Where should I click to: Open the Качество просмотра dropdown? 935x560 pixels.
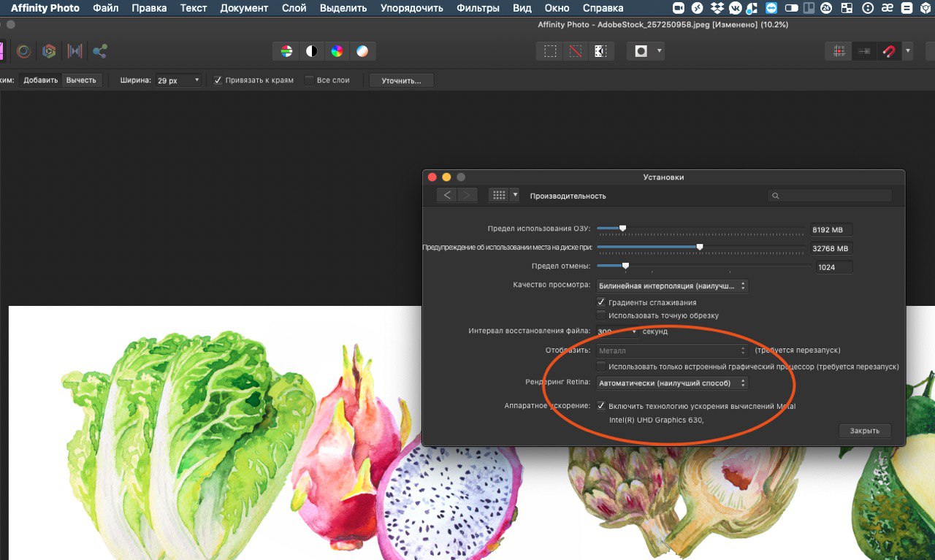[x=672, y=286]
